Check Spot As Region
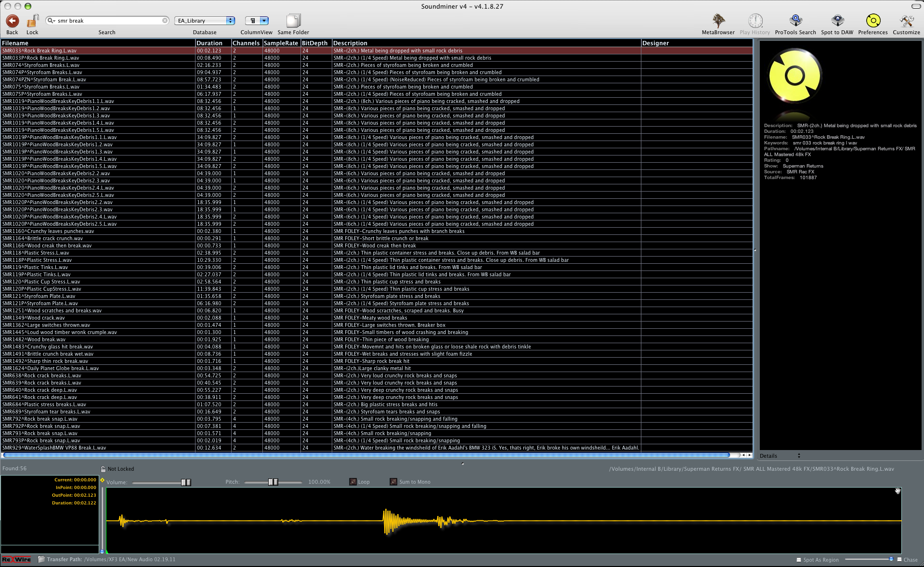 tap(799, 560)
